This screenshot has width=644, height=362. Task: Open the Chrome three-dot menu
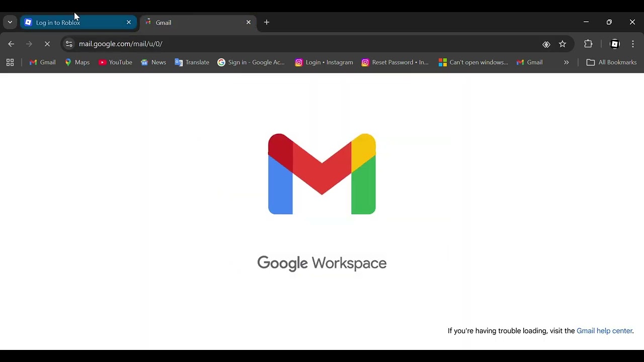[x=633, y=44]
